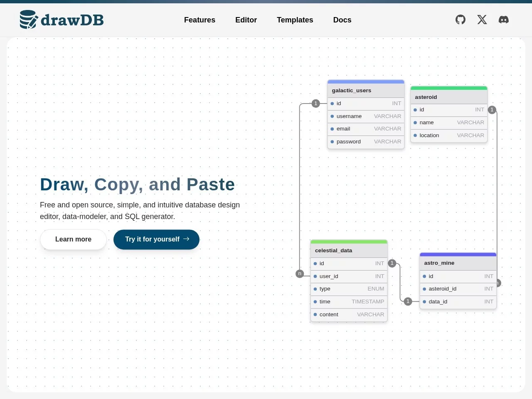This screenshot has width=532, height=399.
Task: Click the '1' marker between celestial_data and astro_mine
Action: [408, 301]
